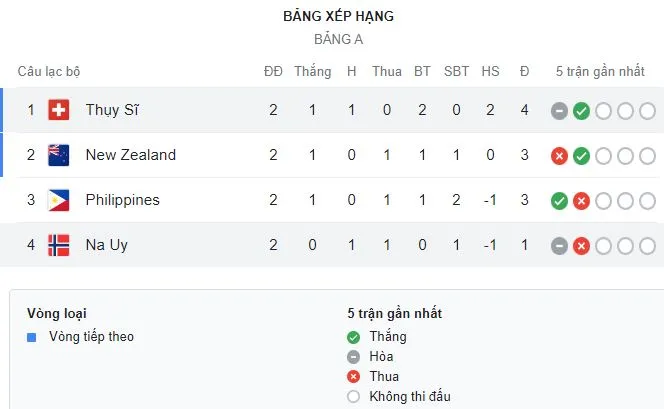
Task: Click Philippines' green win result icon
Action: (x=559, y=200)
